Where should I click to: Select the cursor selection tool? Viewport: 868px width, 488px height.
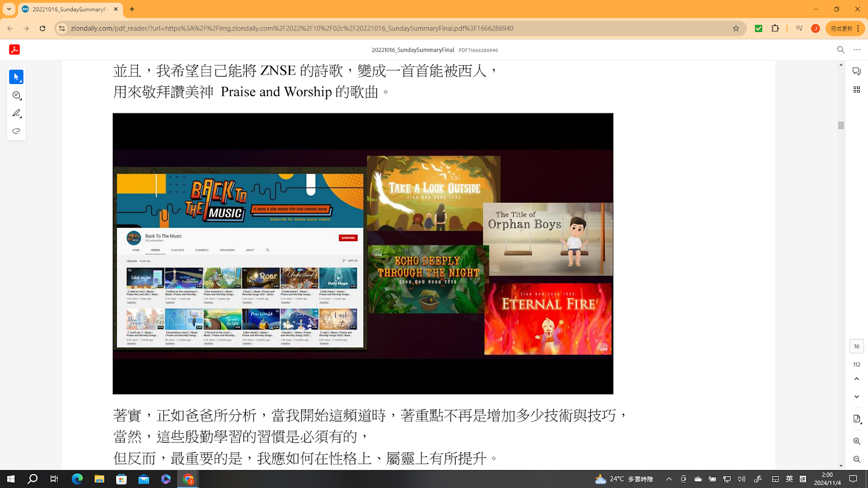(16, 77)
